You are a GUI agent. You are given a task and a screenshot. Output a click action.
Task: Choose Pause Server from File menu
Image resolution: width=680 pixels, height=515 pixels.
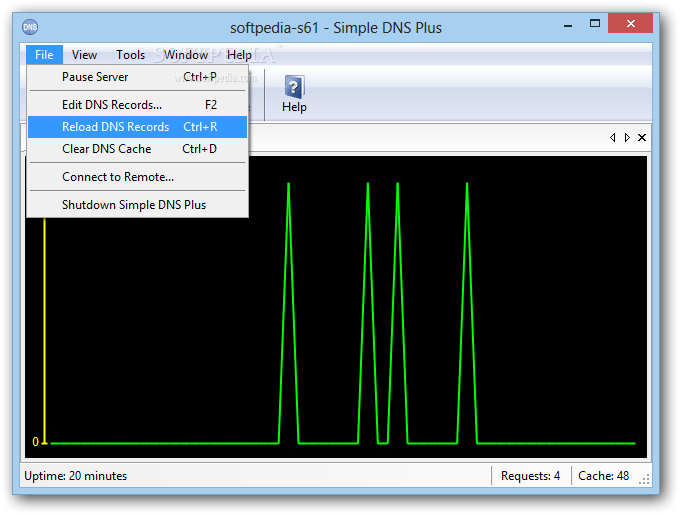137,77
